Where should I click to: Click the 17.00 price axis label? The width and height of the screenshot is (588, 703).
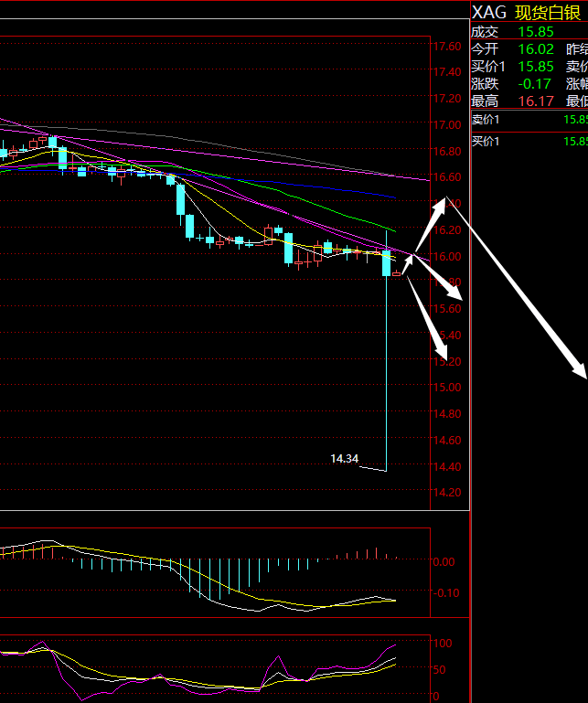click(x=447, y=124)
